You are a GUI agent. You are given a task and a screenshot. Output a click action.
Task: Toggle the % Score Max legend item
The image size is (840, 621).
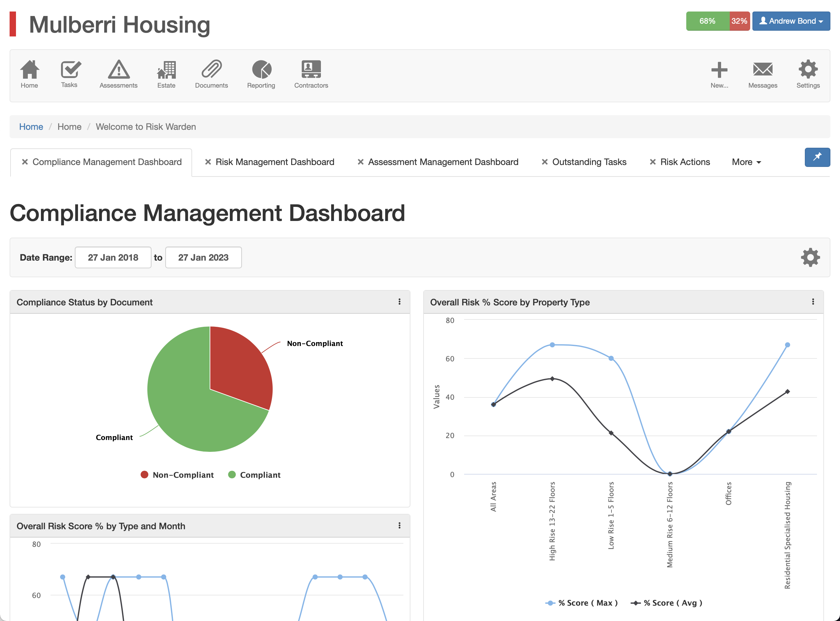point(582,602)
